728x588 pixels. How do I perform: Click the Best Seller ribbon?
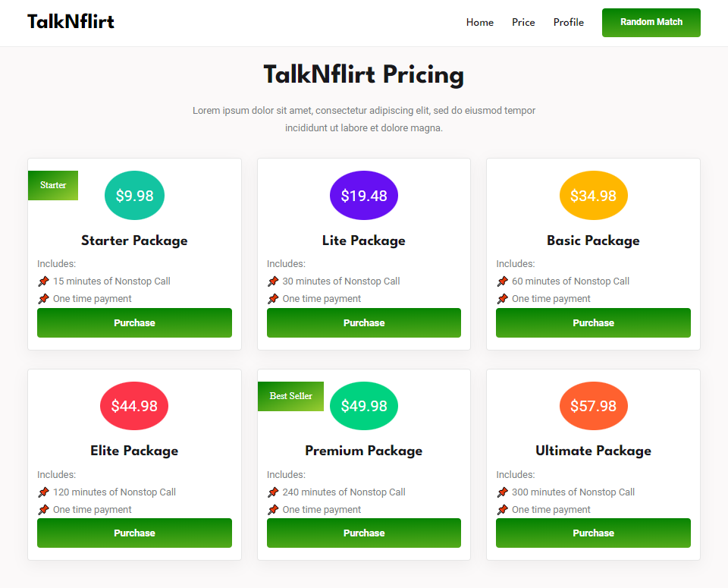point(290,395)
